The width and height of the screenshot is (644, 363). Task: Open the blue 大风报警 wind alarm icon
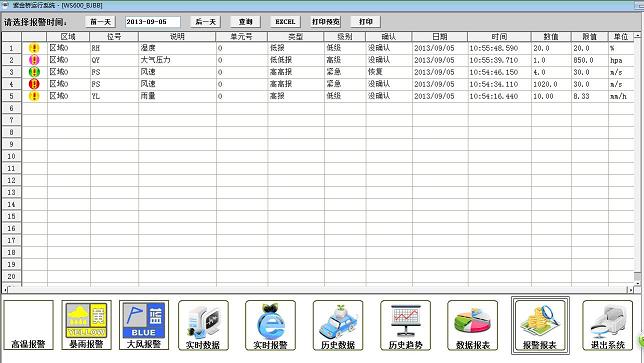[144, 325]
